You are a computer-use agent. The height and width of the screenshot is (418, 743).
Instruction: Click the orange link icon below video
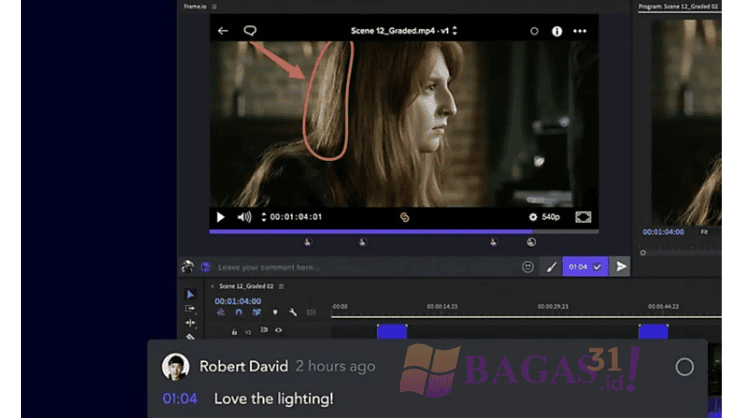tap(405, 217)
